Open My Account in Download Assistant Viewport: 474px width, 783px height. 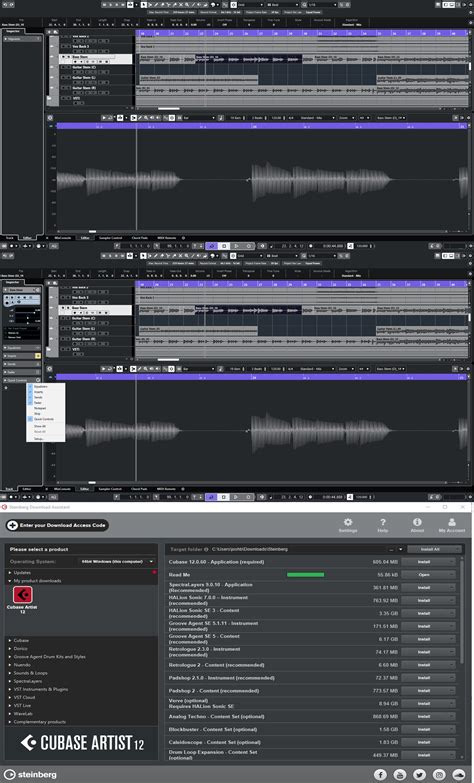[x=452, y=524]
